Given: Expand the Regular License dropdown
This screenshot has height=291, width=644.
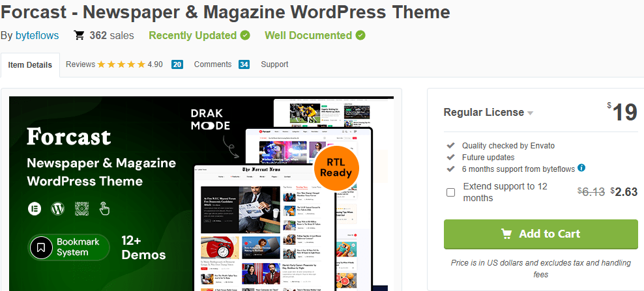Looking at the screenshot, I should point(488,113).
